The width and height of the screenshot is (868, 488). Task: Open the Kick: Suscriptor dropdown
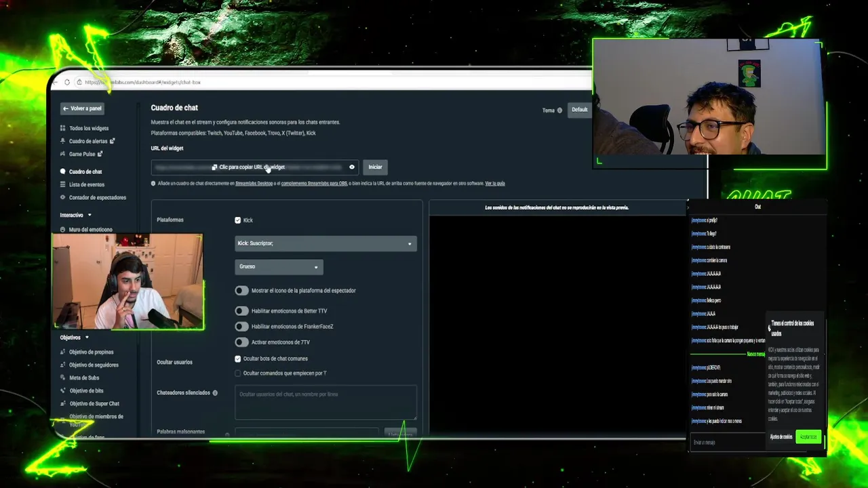coord(325,243)
